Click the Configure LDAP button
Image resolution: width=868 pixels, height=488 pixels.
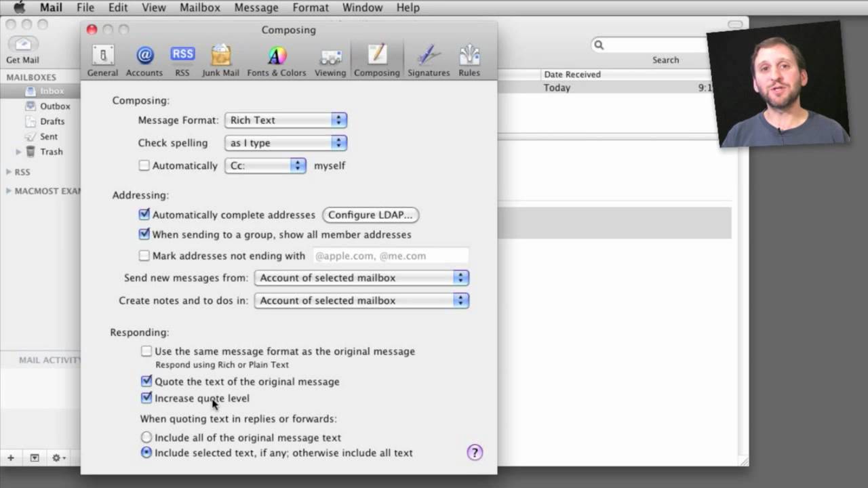[x=370, y=215]
